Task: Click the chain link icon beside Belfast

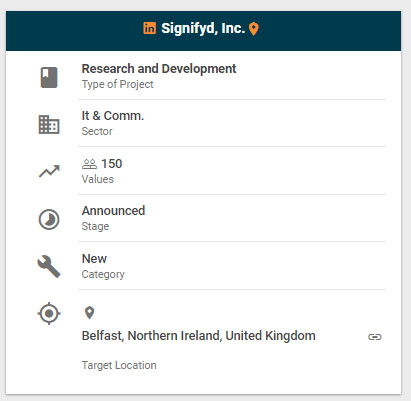Action: coord(375,337)
